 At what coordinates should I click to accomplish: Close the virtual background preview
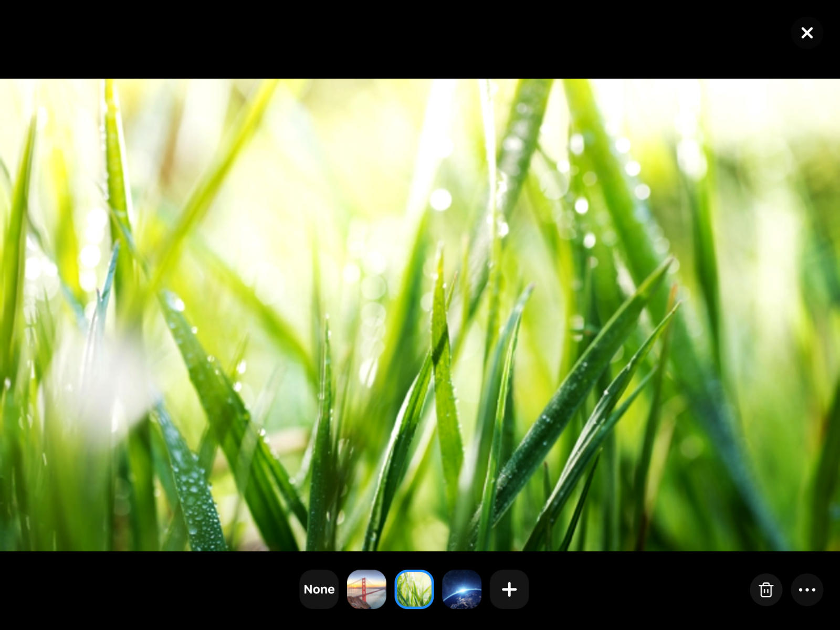(806, 33)
